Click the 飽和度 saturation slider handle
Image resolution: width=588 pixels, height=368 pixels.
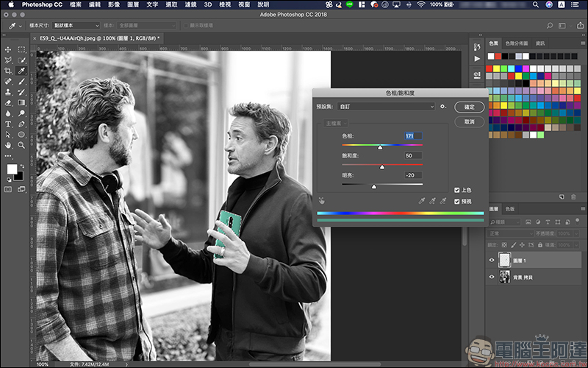tap(382, 167)
